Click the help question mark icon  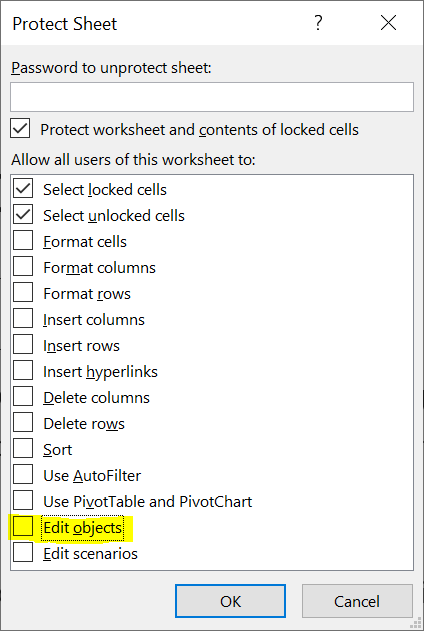[318, 23]
